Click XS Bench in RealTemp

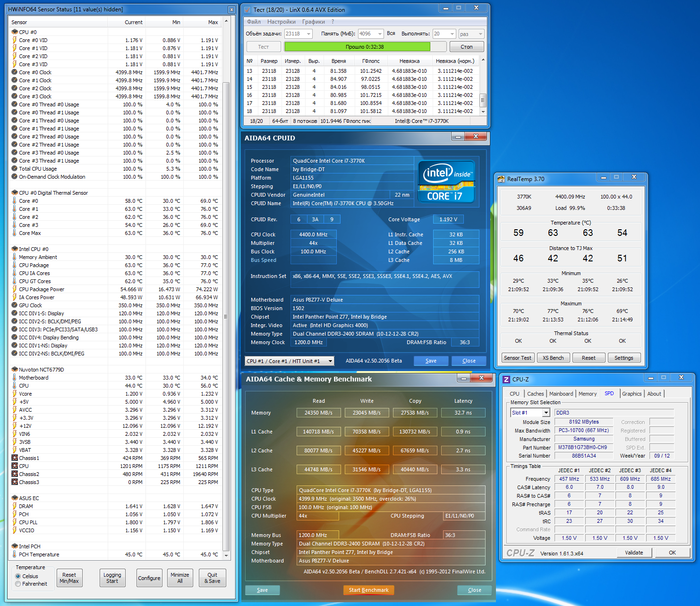point(553,358)
